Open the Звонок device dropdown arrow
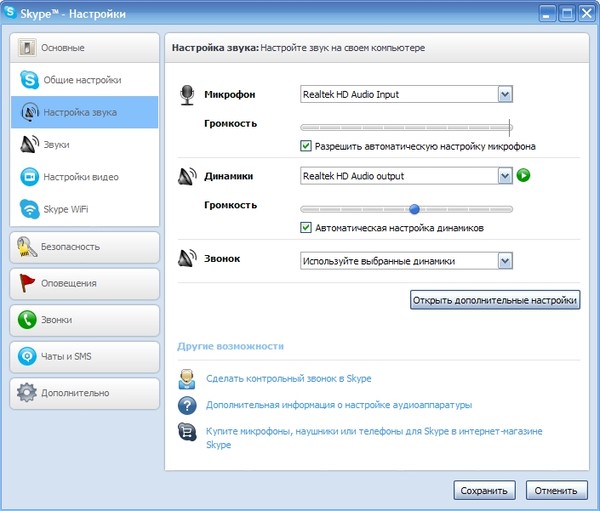Image resolution: width=600 pixels, height=511 pixels. pyautogui.click(x=505, y=261)
